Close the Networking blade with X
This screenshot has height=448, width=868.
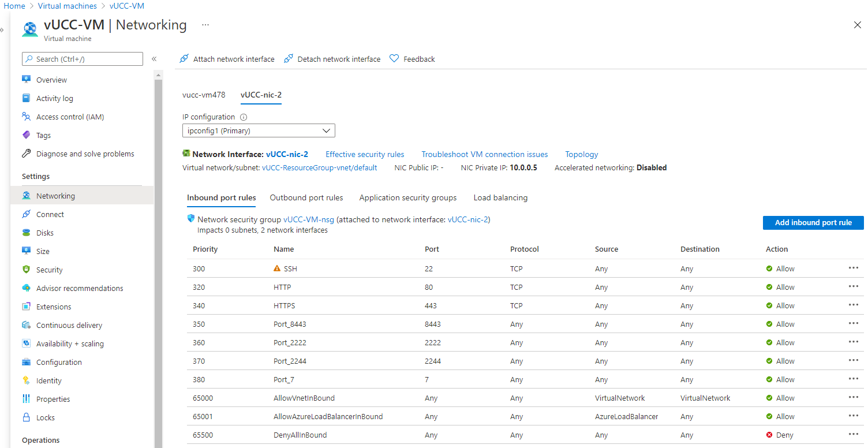857,25
